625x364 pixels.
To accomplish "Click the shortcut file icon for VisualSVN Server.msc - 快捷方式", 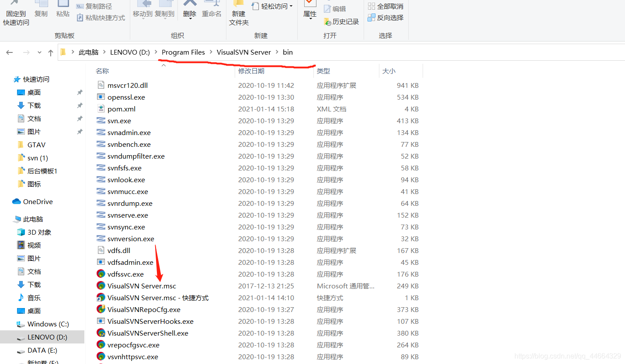I will [101, 298].
